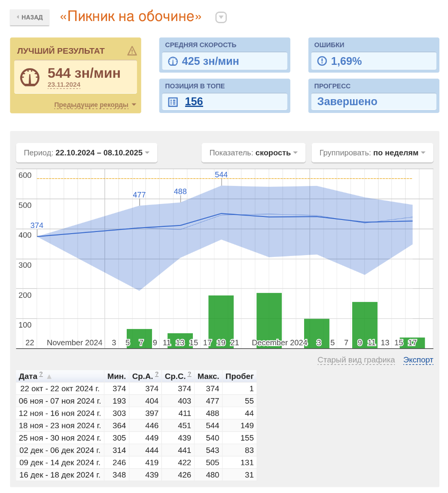The image size is (448, 493).
Task: Click the green bar at December 3
Action: click(317, 334)
